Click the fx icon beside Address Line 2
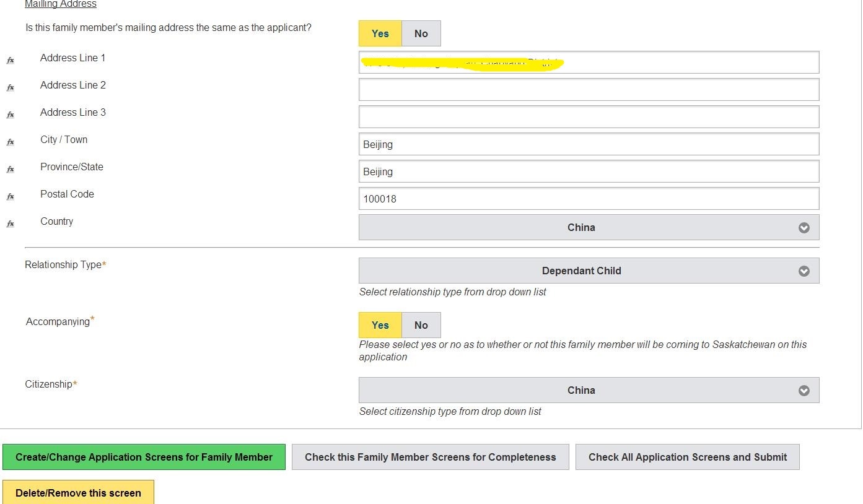The width and height of the screenshot is (863, 504). click(x=10, y=88)
